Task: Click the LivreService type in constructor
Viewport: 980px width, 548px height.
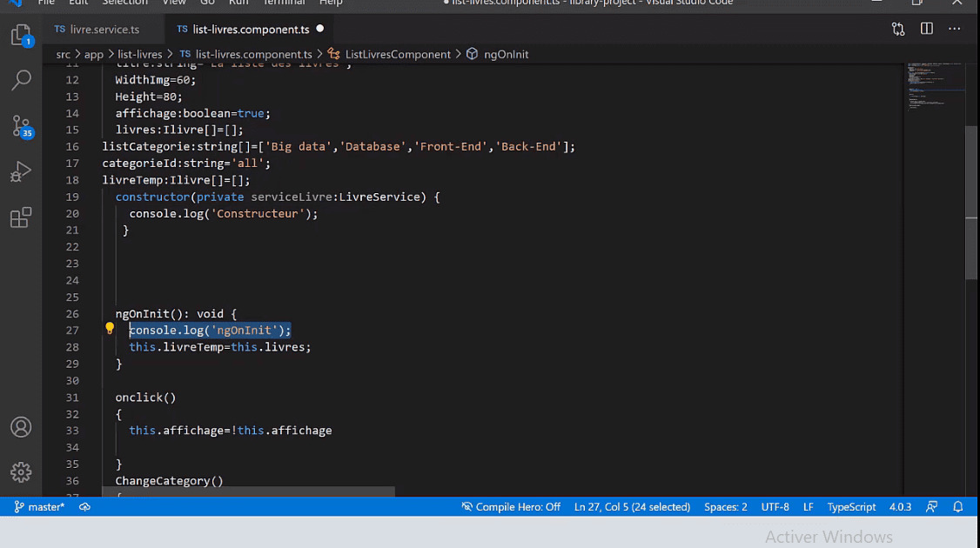Action: pyautogui.click(x=379, y=197)
